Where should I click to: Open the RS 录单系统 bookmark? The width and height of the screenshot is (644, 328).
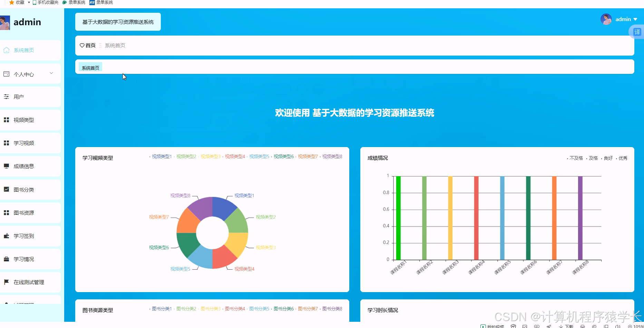coord(101,2)
